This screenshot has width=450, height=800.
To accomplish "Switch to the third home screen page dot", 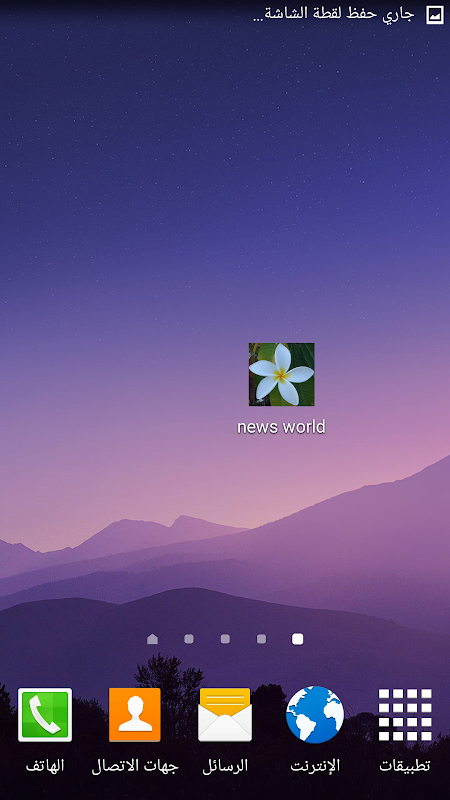I will tap(225, 639).
